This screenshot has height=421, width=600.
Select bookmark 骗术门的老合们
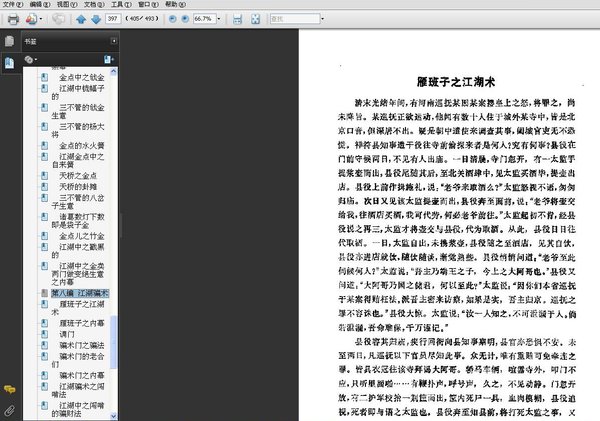tap(78, 360)
